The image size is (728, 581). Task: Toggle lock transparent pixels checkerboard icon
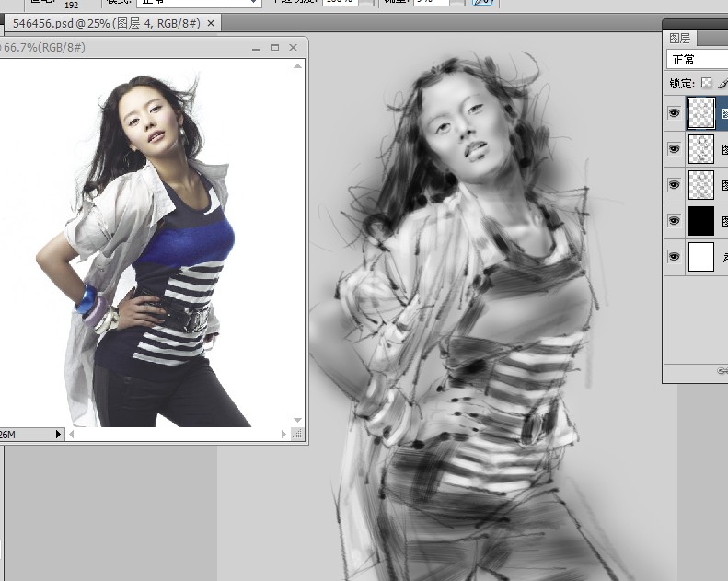pyautogui.click(x=706, y=83)
